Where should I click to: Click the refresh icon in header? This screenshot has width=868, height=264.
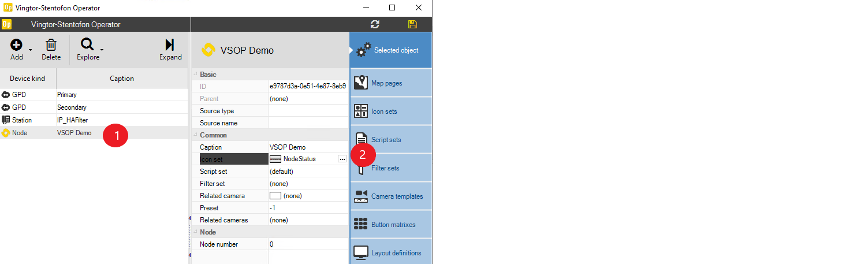(375, 24)
